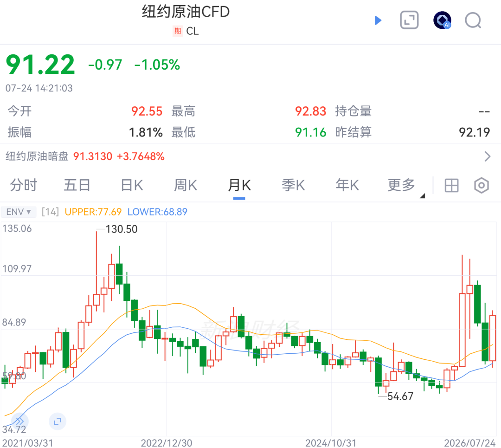
Task: Tap the current price 91.22
Action: 40,65
